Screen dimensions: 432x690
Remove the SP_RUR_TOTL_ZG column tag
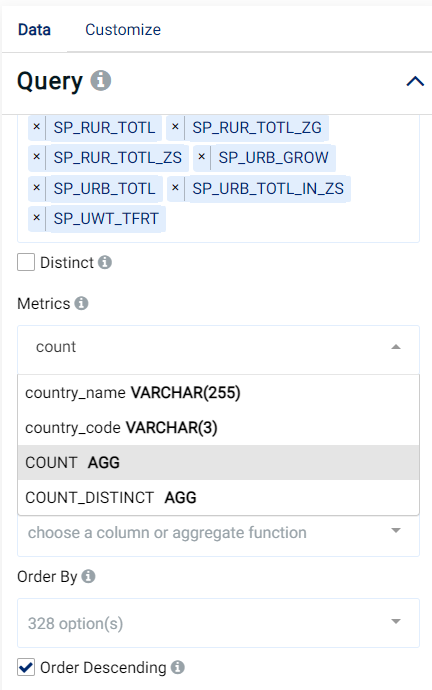point(175,127)
